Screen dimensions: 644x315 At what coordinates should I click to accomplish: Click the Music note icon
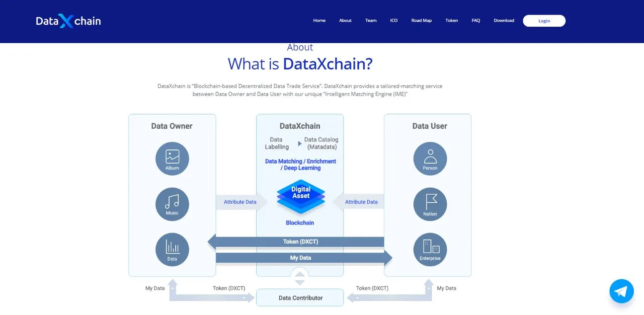pyautogui.click(x=172, y=204)
